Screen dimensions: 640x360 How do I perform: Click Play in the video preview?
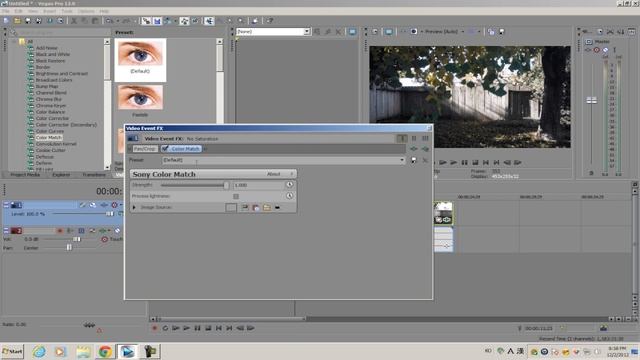[x=453, y=162]
